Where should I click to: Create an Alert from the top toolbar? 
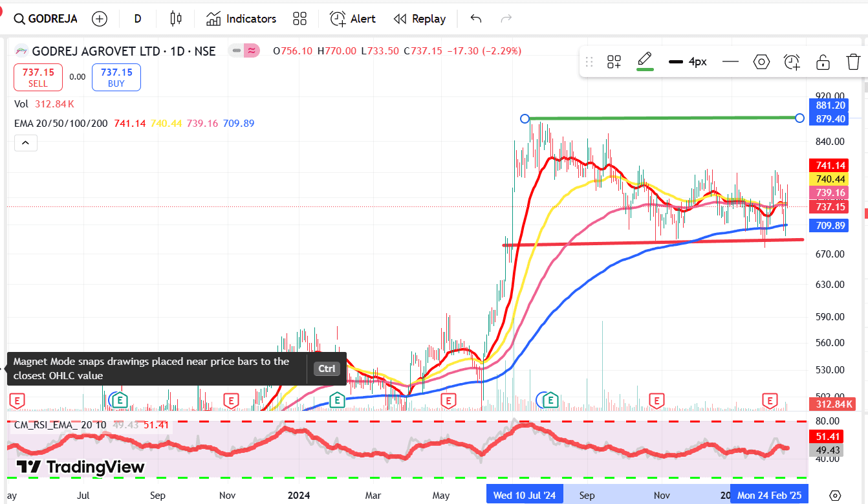tap(353, 19)
